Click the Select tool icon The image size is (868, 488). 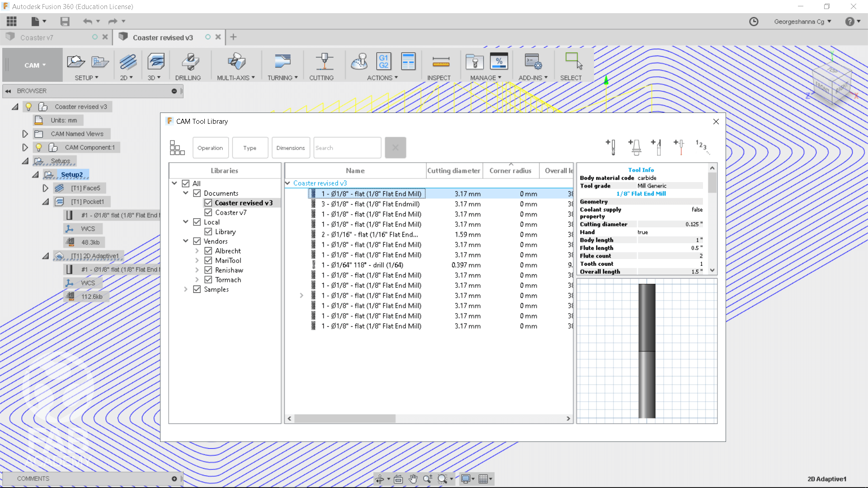point(574,61)
